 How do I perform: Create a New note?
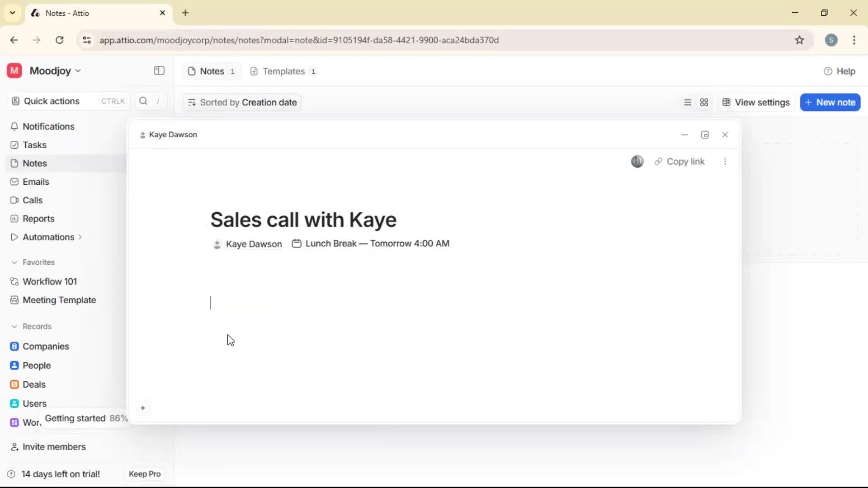(830, 102)
